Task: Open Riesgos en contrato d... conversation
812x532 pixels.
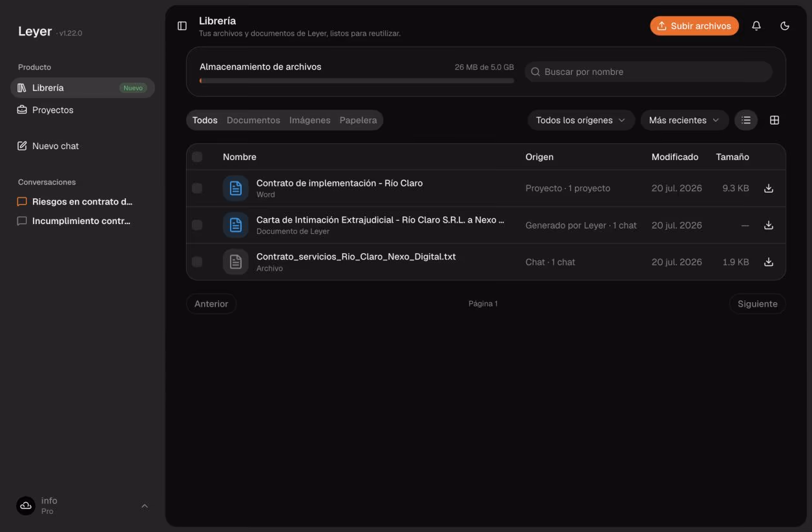Action: (83, 201)
